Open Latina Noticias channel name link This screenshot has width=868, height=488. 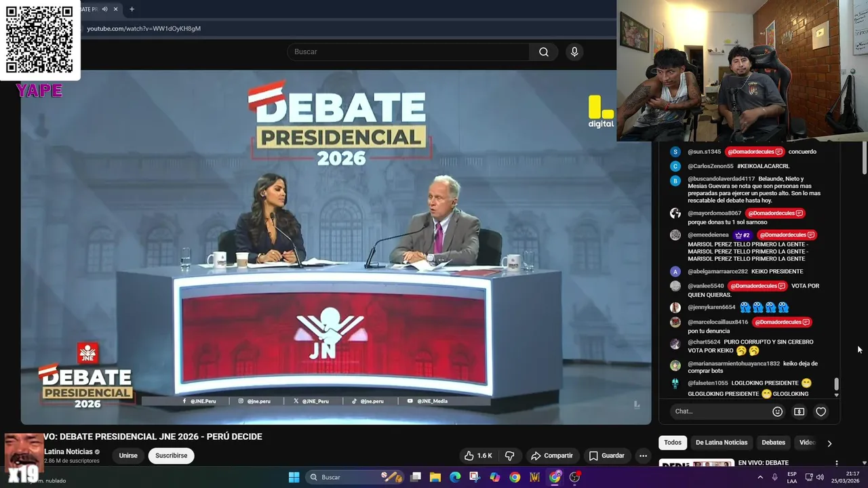[x=68, y=452]
